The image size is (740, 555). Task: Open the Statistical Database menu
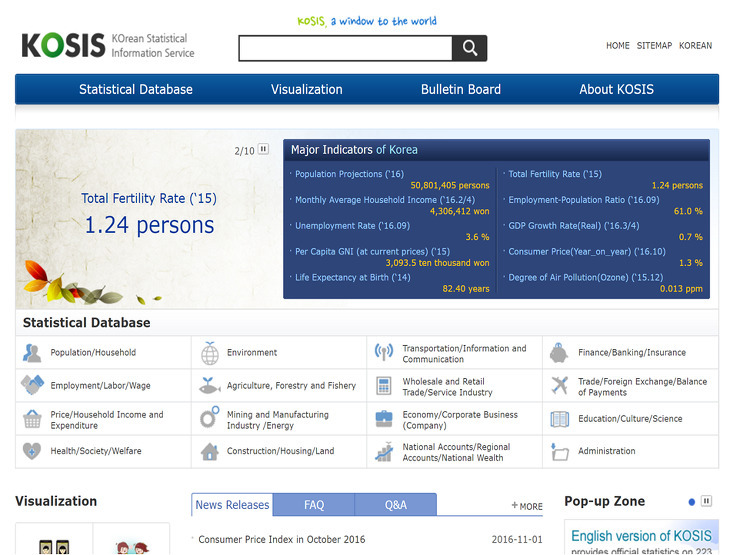[136, 89]
